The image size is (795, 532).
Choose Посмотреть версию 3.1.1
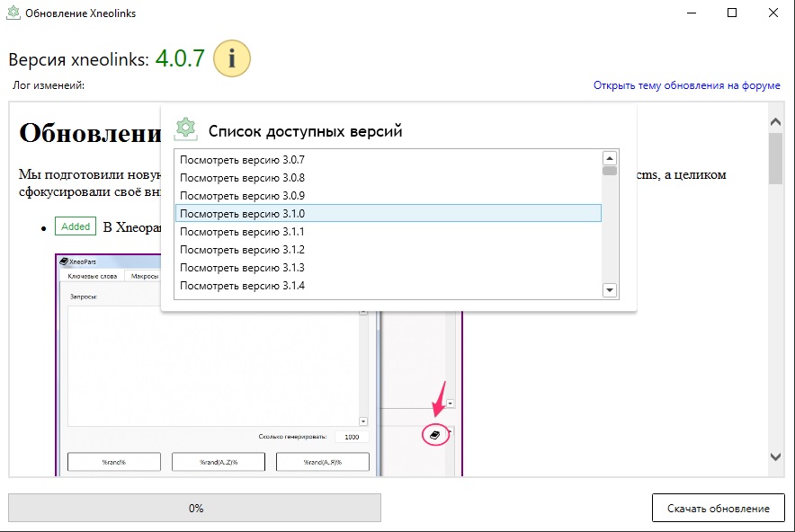[389, 232]
